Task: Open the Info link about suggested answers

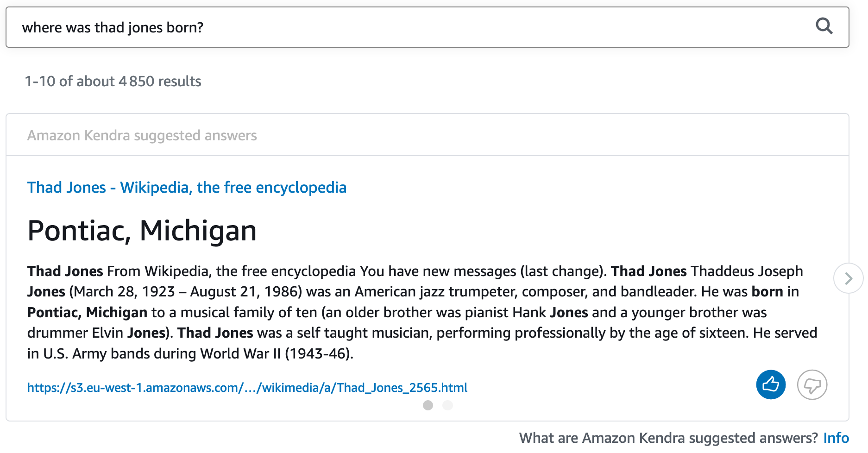Action: (836, 438)
